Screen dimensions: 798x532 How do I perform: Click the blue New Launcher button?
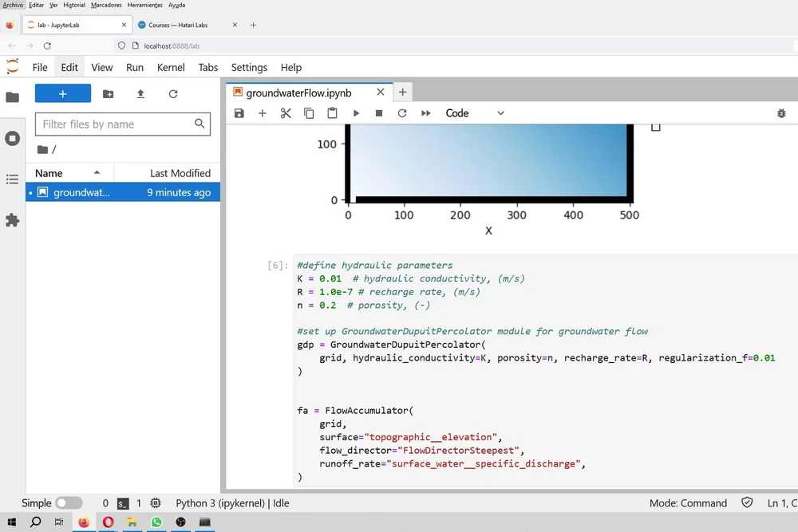coord(62,93)
